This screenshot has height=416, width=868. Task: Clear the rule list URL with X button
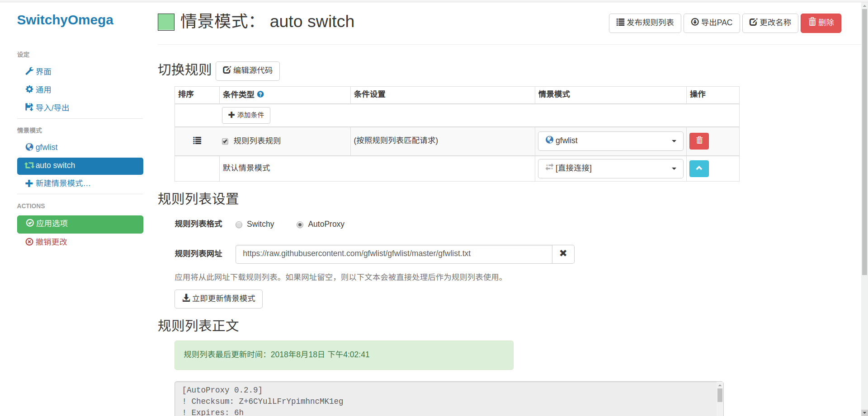[563, 254]
